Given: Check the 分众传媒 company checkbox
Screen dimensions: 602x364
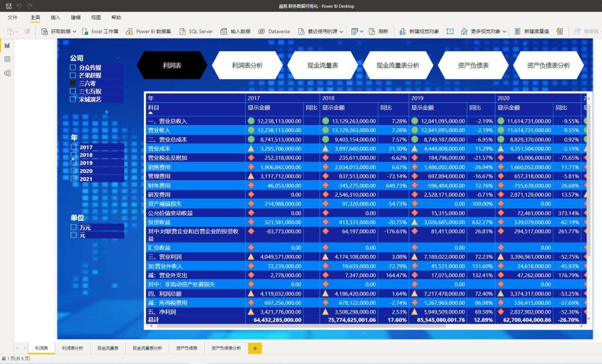Looking at the screenshot, I should pyautogui.click(x=73, y=68).
